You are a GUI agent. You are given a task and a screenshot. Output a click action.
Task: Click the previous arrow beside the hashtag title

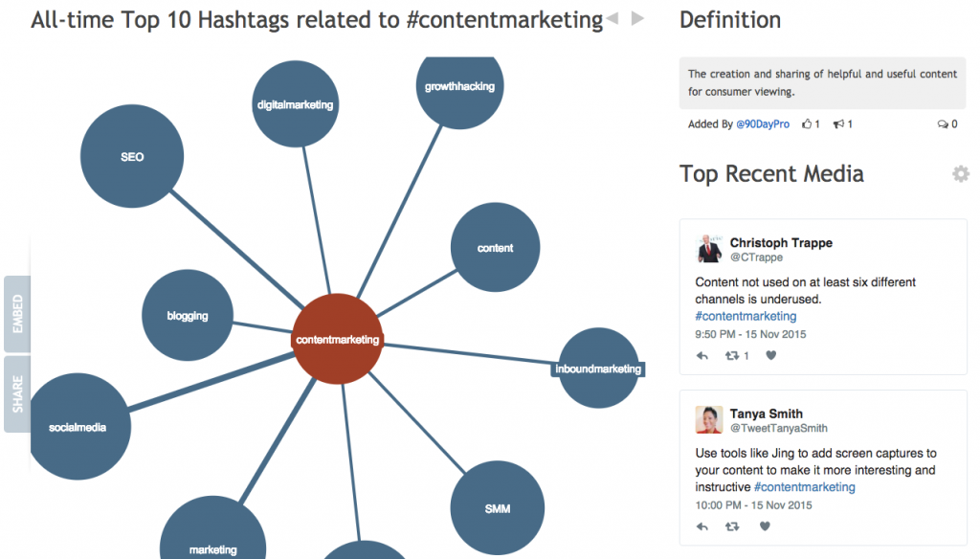[612, 19]
